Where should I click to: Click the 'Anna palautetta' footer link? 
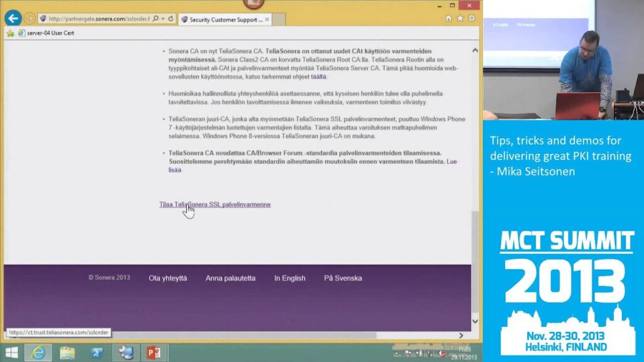(x=230, y=278)
